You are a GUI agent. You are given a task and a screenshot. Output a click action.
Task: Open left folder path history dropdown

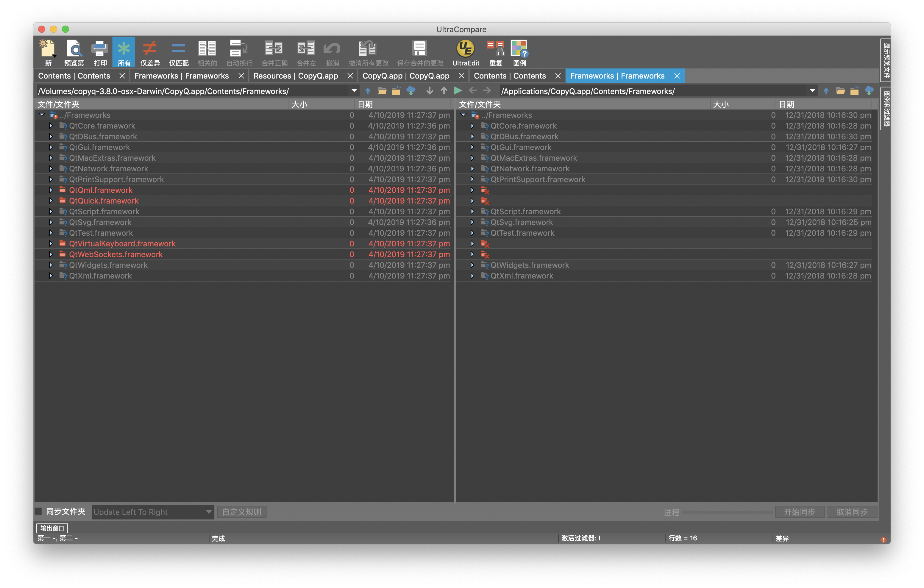[354, 91]
